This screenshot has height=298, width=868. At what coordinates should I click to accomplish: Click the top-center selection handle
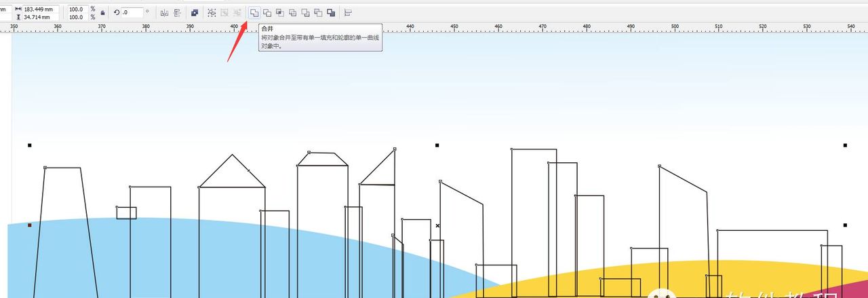point(437,145)
